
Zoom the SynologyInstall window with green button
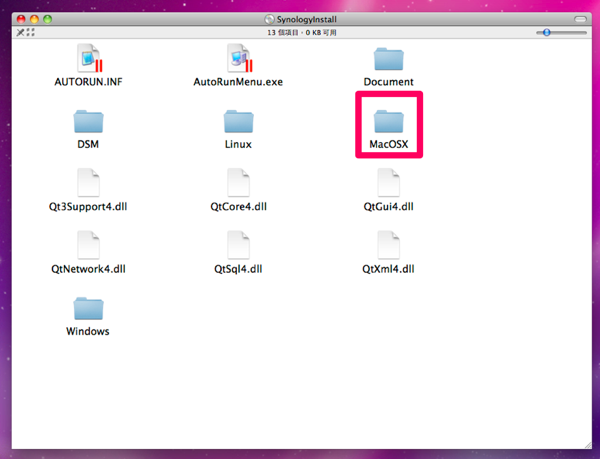click(47, 19)
